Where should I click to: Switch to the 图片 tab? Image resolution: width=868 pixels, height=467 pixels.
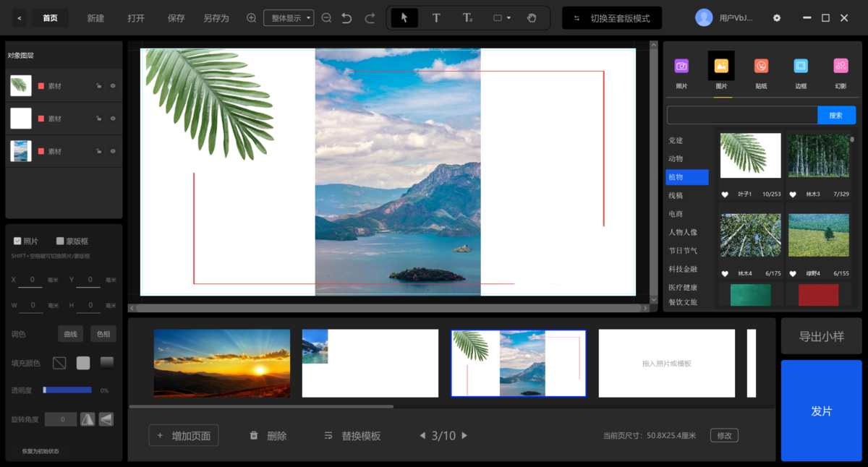(721, 71)
